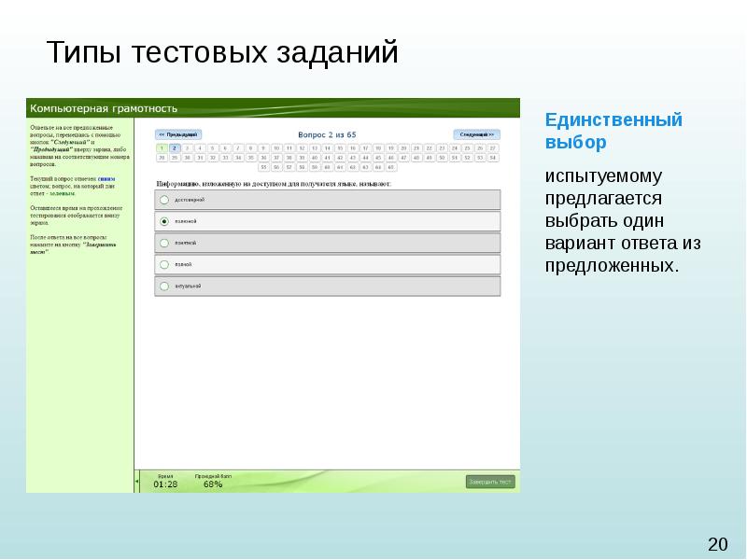747x560 pixels.
Task: Select question number 55
Action: point(264,167)
